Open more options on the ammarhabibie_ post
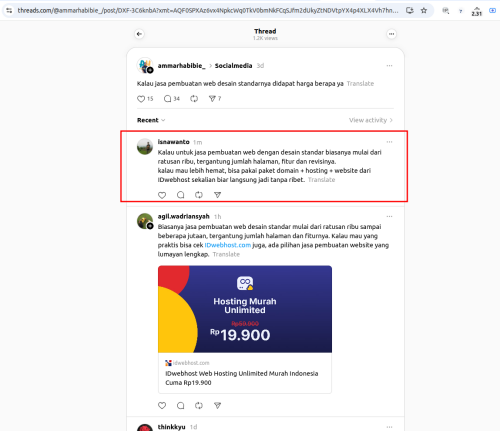 tap(389, 66)
